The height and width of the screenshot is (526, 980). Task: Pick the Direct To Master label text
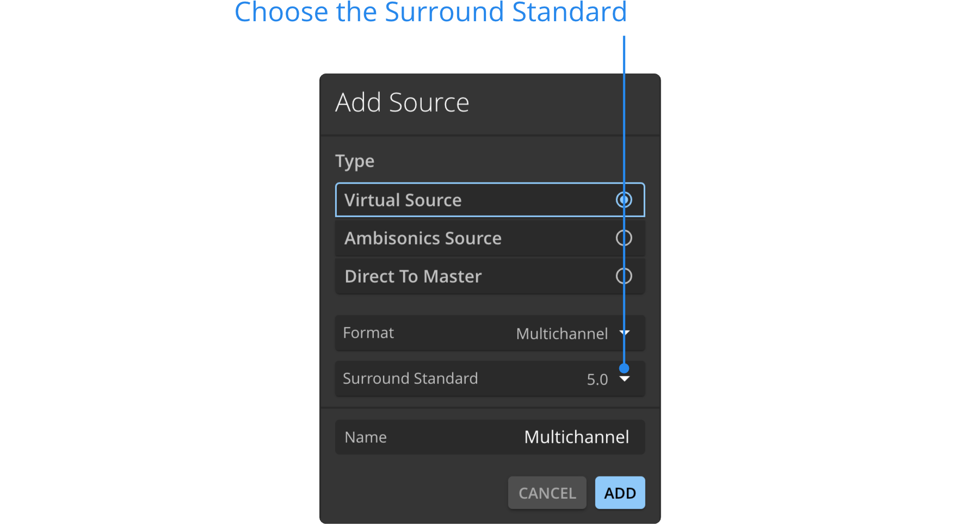click(413, 276)
